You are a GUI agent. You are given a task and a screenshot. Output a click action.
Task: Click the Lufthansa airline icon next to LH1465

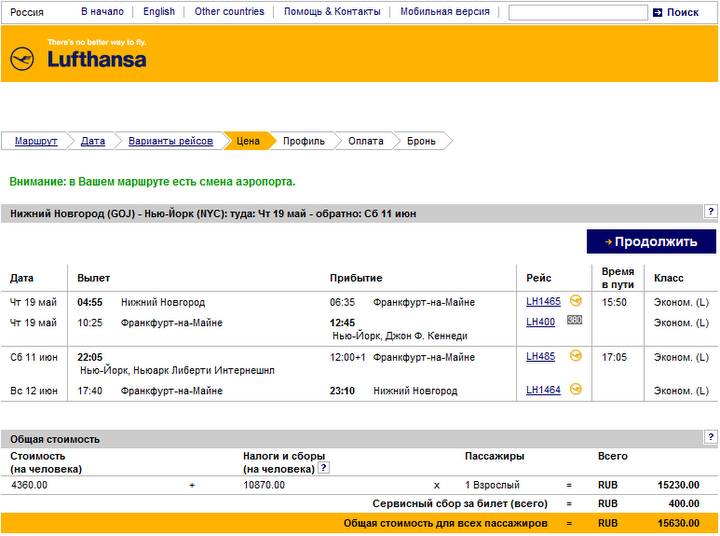coord(575,301)
